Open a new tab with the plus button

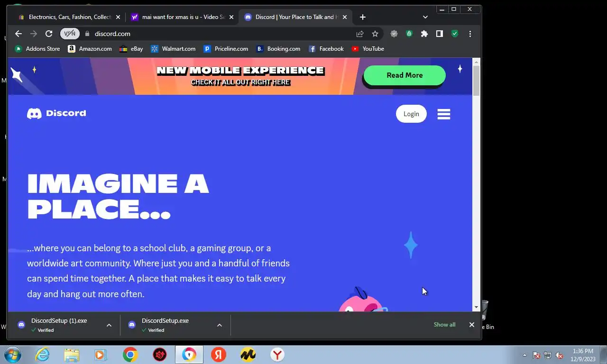pyautogui.click(x=363, y=17)
